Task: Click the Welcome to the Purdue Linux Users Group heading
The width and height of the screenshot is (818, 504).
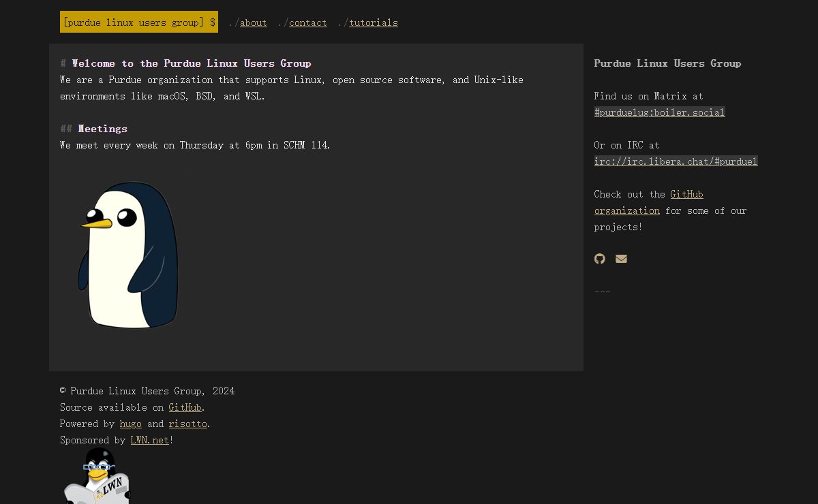Action: coord(191,63)
